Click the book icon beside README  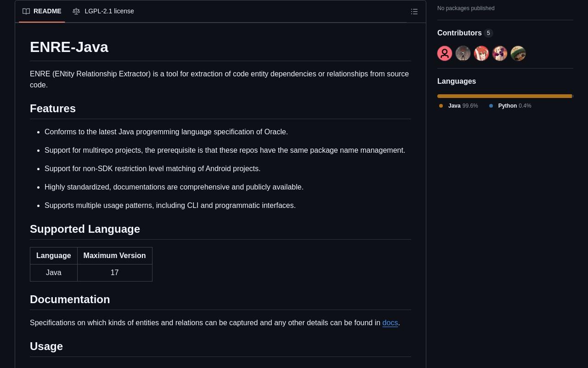coord(26,11)
